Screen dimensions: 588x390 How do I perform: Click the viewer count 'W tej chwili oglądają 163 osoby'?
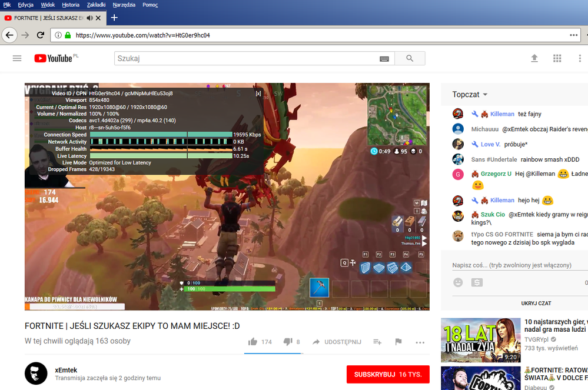(x=78, y=341)
